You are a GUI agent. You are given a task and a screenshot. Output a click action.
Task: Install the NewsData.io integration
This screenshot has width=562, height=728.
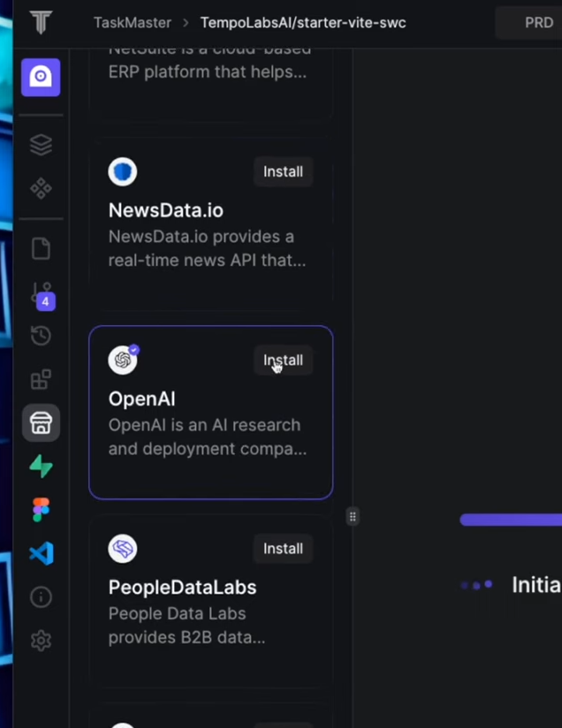(284, 171)
